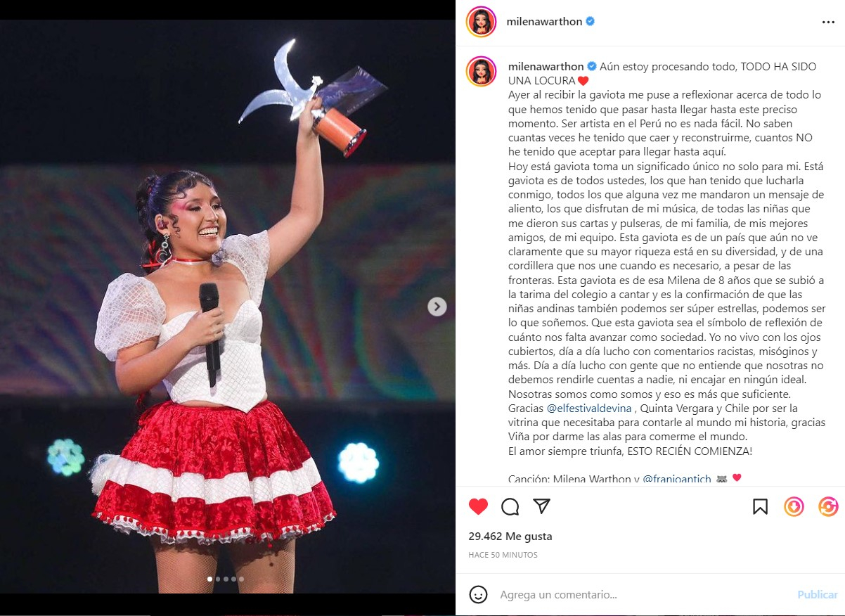This screenshot has height=616, width=845.
Task: Advance to the next photo with arrow
Action: point(437,307)
